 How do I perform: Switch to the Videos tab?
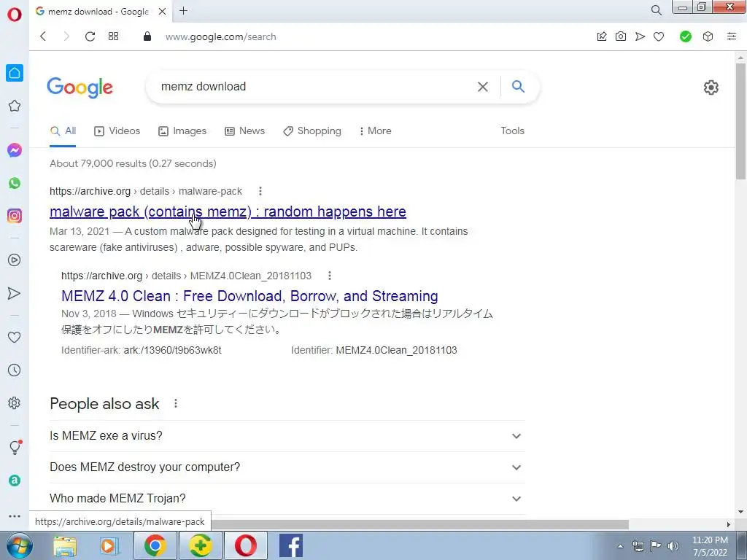coord(117,131)
